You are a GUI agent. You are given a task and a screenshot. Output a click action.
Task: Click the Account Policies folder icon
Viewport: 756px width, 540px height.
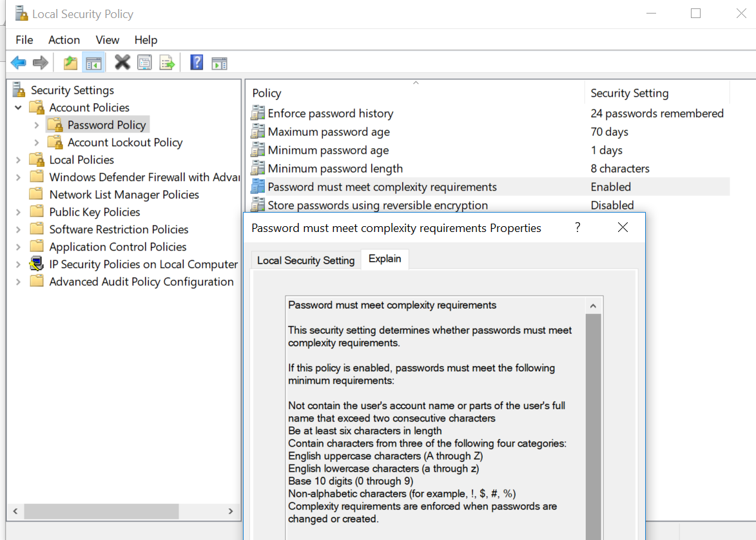pos(37,107)
